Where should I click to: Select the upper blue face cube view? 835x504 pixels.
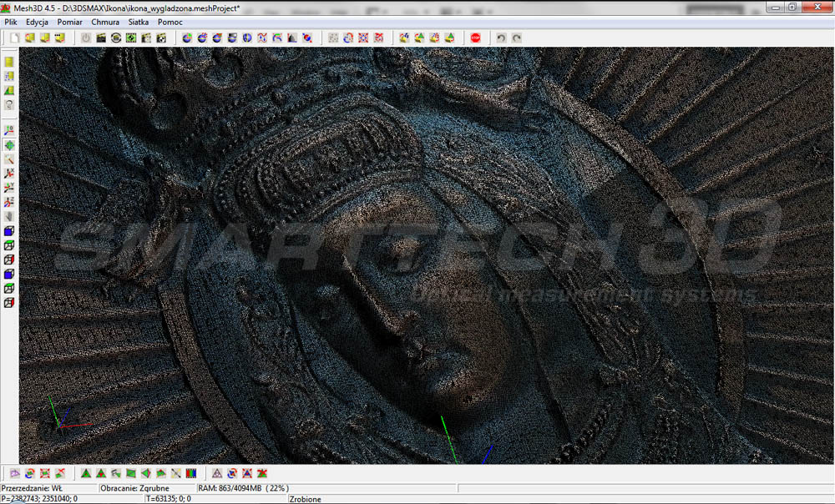9,231
